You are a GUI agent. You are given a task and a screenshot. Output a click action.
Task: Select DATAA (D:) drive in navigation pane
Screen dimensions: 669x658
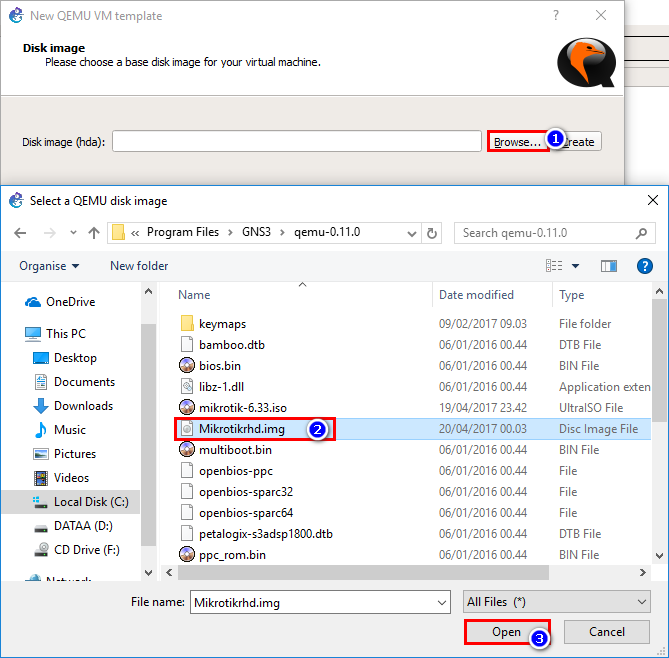73,526
